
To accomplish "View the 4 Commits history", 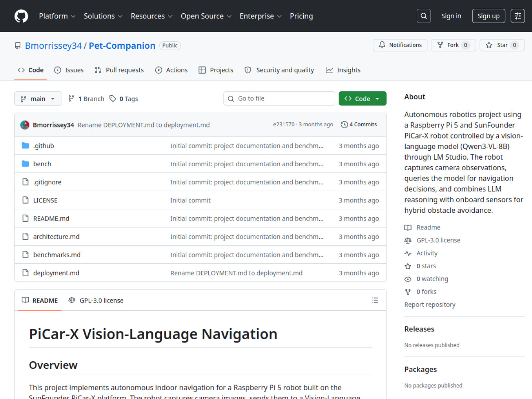I will coord(359,125).
